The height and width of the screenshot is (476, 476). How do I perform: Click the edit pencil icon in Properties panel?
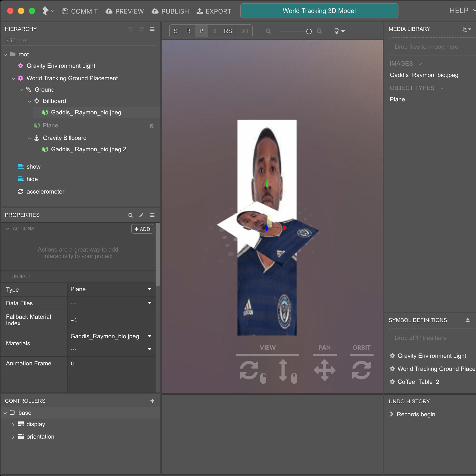pyautogui.click(x=141, y=215)
